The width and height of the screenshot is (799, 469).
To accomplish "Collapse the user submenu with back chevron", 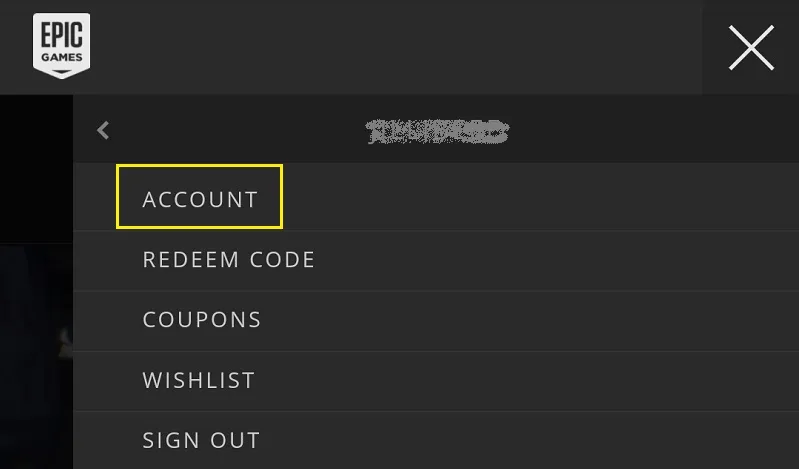I will coord(103,130).
